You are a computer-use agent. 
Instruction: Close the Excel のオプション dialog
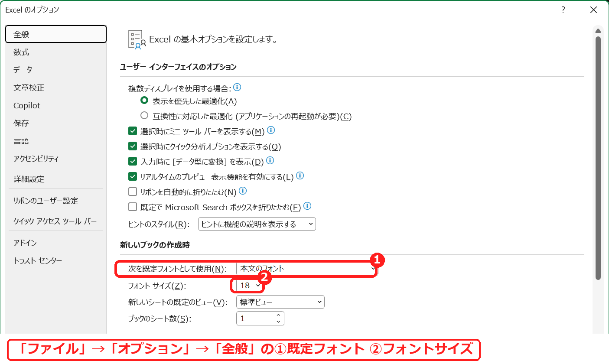pos(593,10)
